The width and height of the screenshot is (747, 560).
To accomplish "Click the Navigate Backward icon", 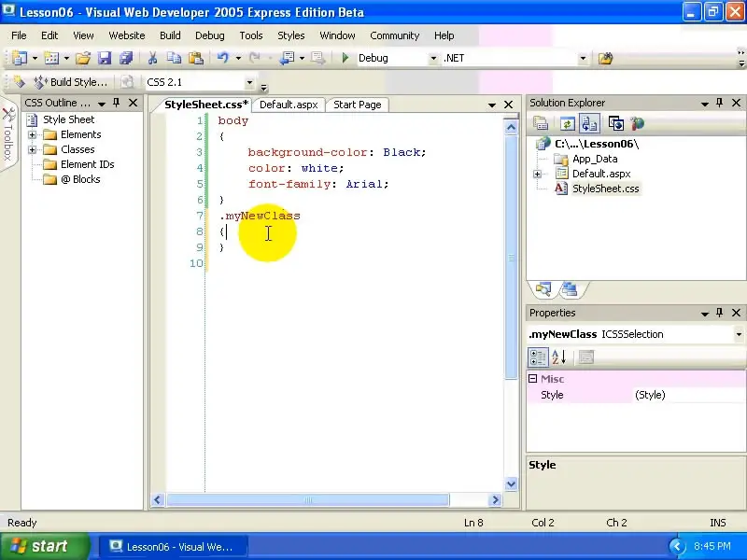I will coord(287,58).
